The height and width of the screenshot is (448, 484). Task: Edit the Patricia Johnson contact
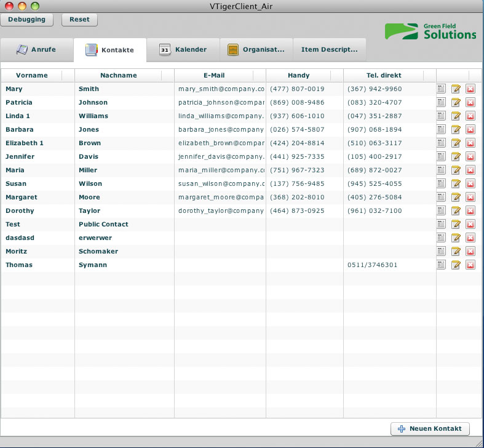pos(456,102)
